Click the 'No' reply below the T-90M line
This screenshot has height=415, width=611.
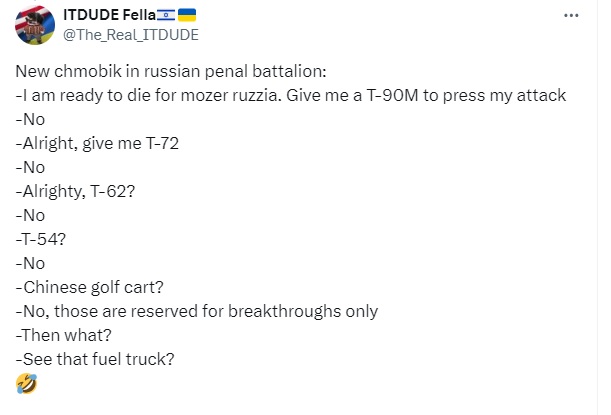click(x=30, y=119)
